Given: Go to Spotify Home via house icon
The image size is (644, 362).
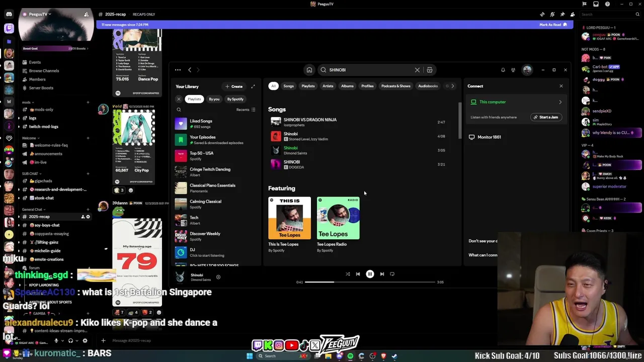Looking at the screenshot, I should [309, 70].
